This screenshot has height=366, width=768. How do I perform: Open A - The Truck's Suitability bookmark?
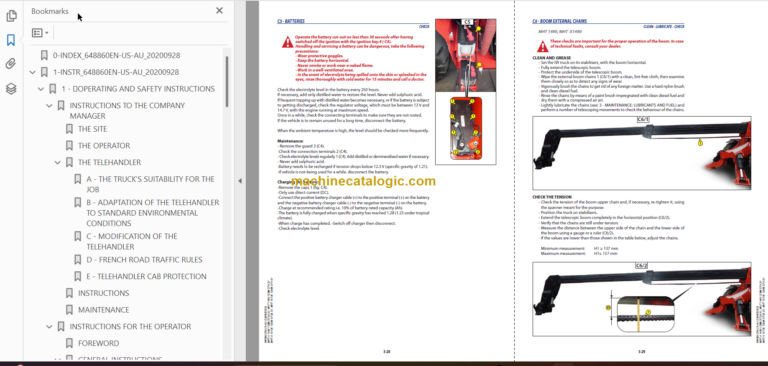tap(150, 184)
